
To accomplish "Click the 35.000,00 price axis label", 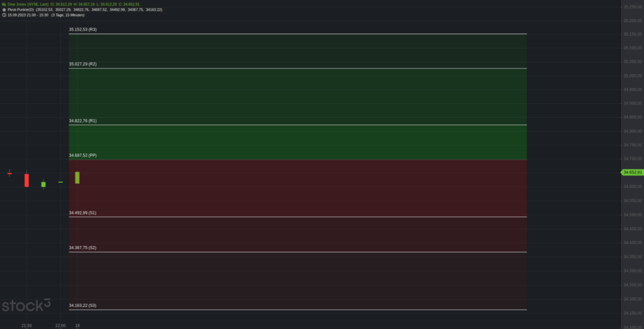I will [x=633, y=75].
